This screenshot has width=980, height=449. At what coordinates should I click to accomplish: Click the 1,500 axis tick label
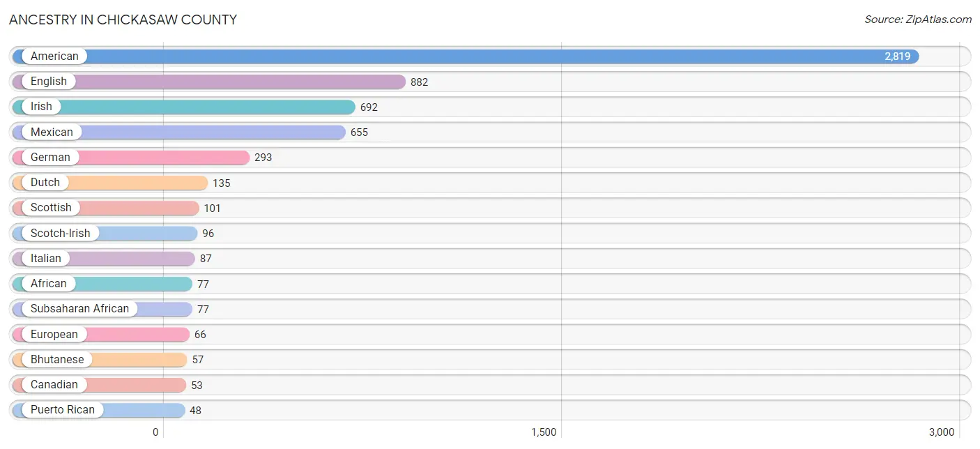coord(544,432)
